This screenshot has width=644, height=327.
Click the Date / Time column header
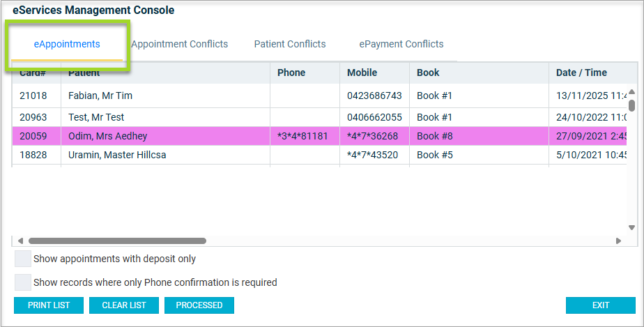(x=581, y=73)
